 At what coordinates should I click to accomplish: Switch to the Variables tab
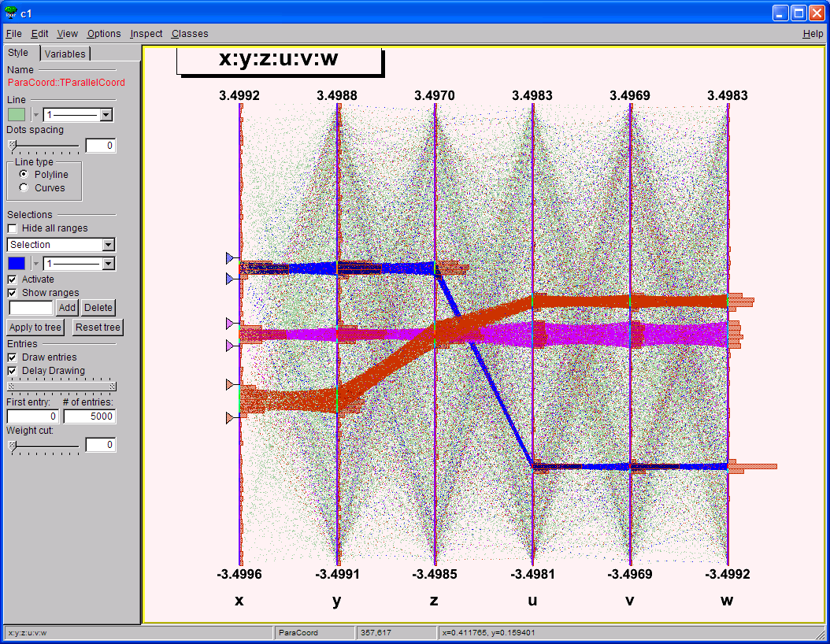coord(65,54)
